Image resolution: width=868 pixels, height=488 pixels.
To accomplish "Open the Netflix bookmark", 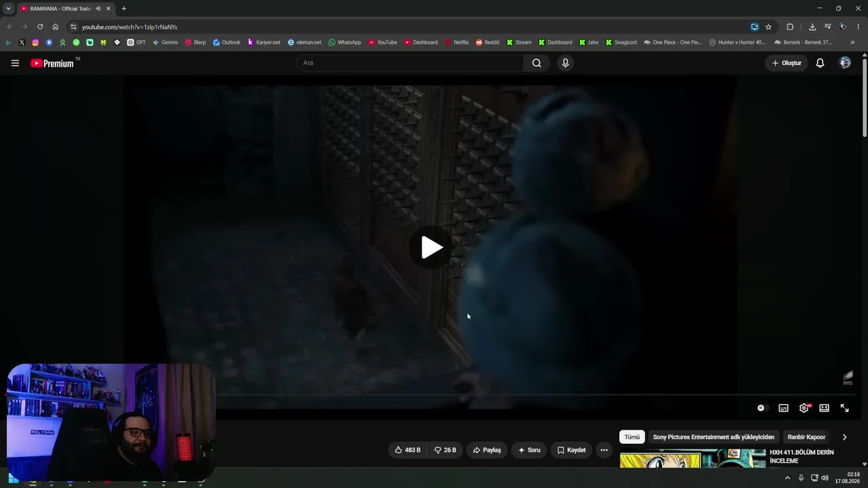I will point(457,42).
